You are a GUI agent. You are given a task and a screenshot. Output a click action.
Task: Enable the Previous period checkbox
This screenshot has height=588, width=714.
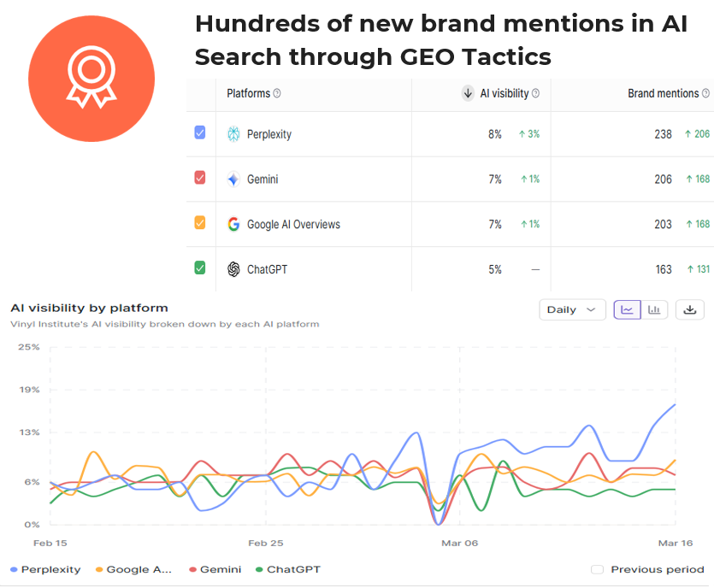point(597,569)
